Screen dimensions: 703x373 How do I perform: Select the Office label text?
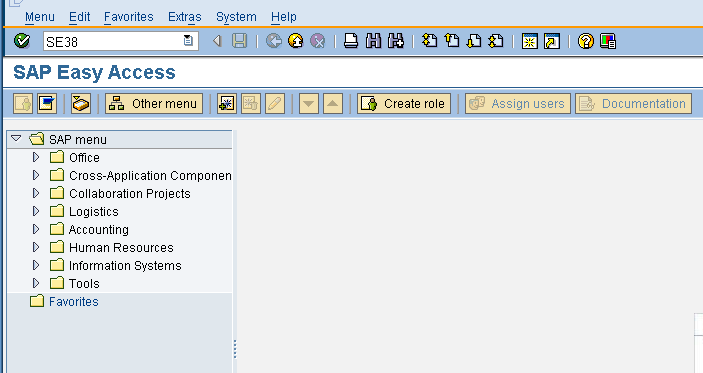coord(84,158)
